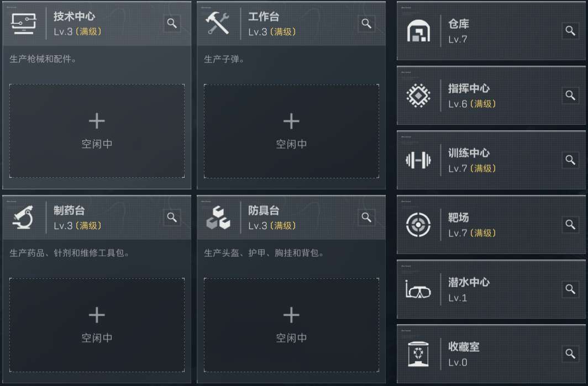Click the magnifier icon beside 潜水中心
588x386 pixels.
coord(570,289)
